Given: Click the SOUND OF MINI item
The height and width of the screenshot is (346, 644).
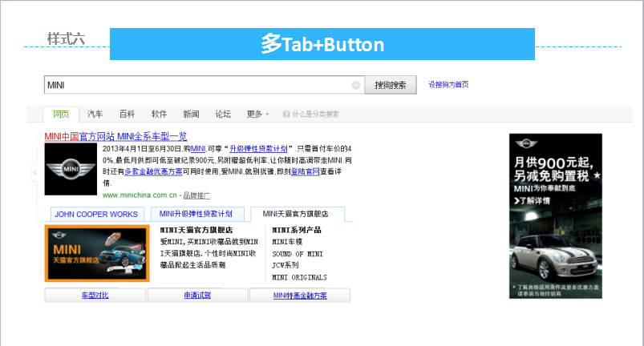Looking at the screenshot, I should click(298, 254).
